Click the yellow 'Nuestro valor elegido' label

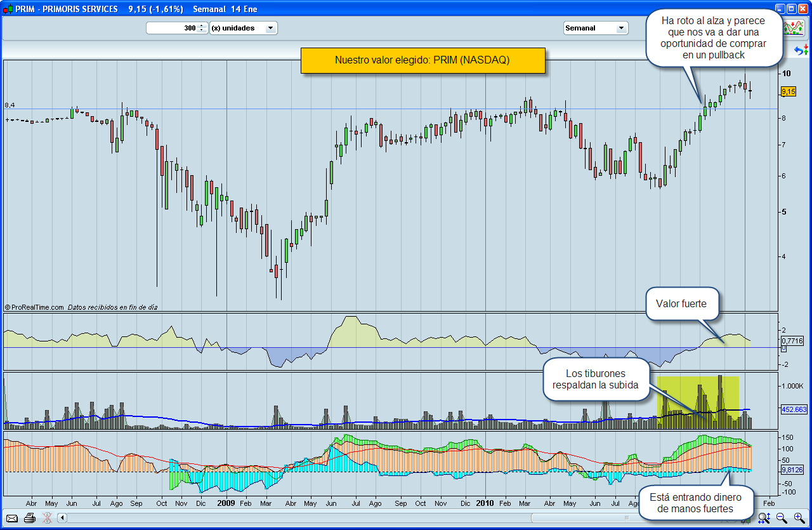pyautogui.click(x=422, y=60)
